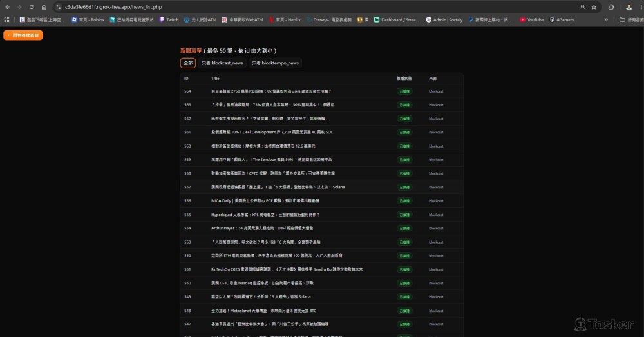
Task: Click the orange 回到管理首頁 button
Action: (x=23, y=35)
